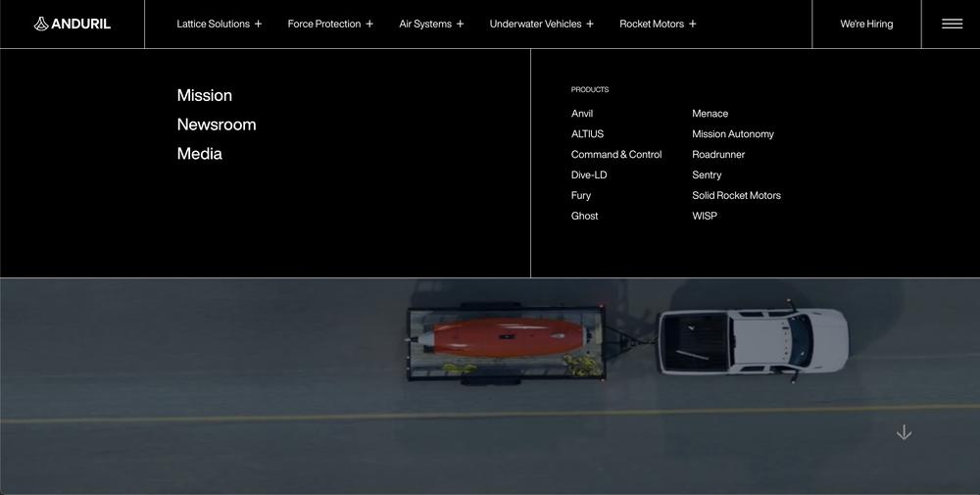Image resolution: width=980 pixels, height=495 pixels.
Task: Select Anvil product link
Action: 582,113
